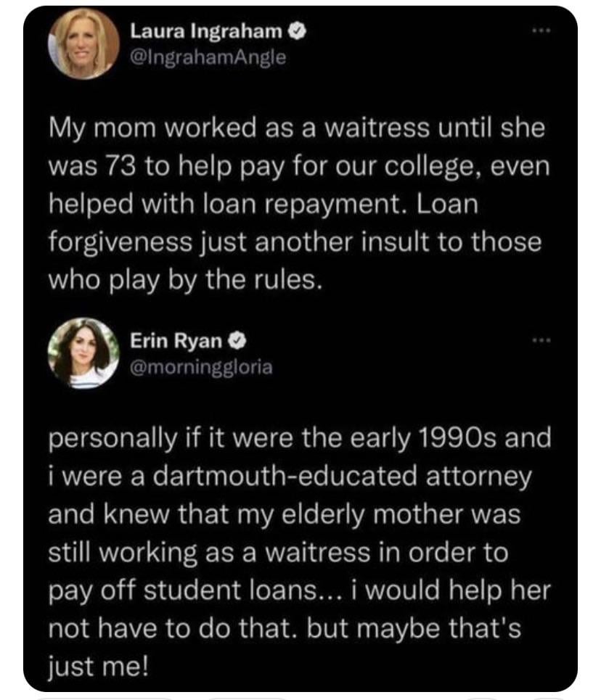This screenshot has height=700, width=601.
Task: Click the Laura Ingraham display name
Action: (x=208, y=32)
